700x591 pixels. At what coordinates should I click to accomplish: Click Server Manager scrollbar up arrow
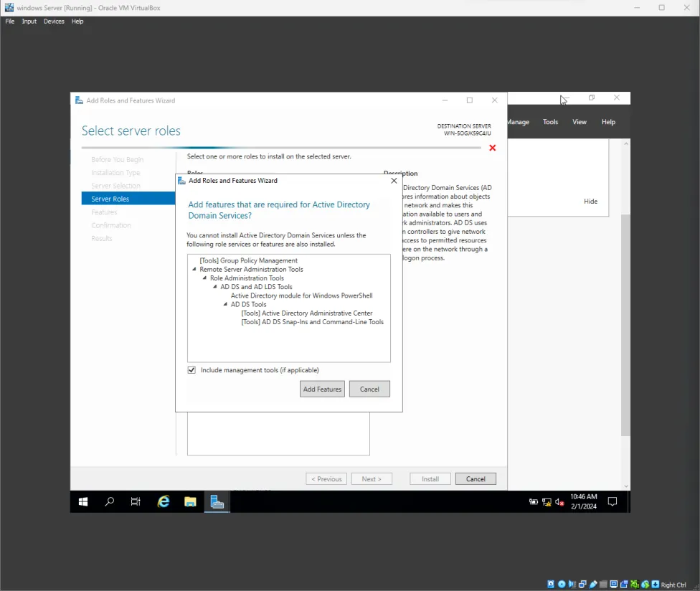coord(626,143)
